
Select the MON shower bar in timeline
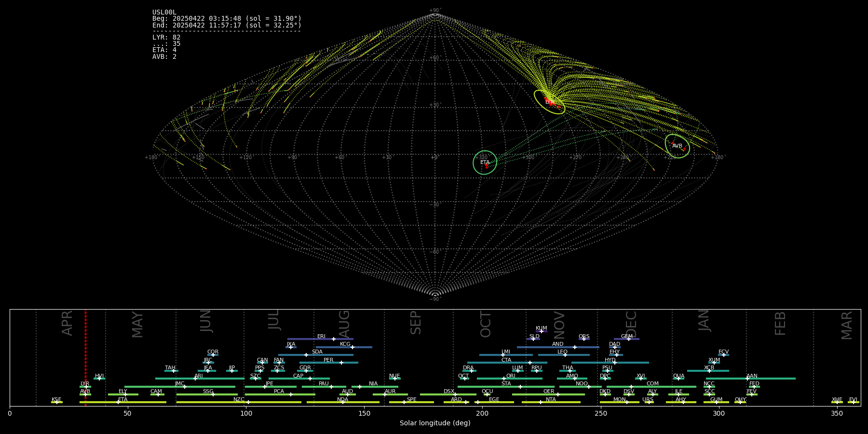coord(620,402)
